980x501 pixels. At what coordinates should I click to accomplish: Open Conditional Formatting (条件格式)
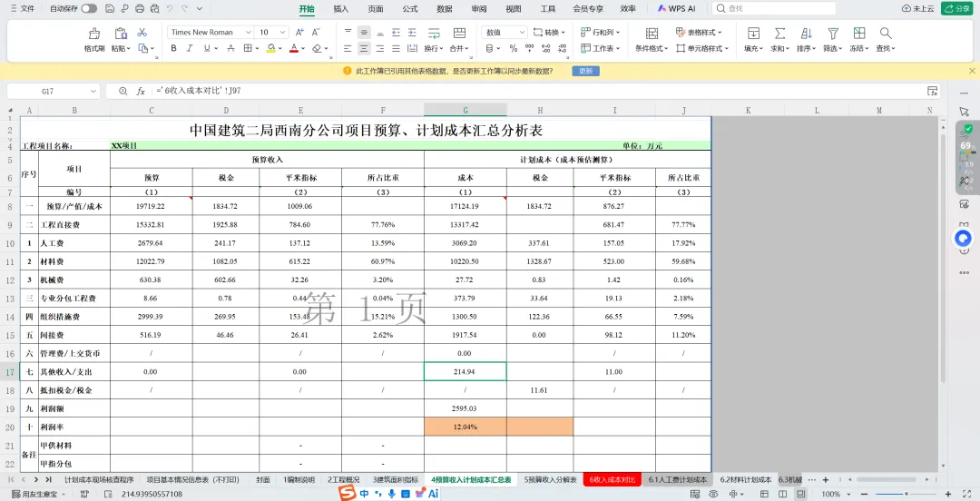[x=652, y=40]
